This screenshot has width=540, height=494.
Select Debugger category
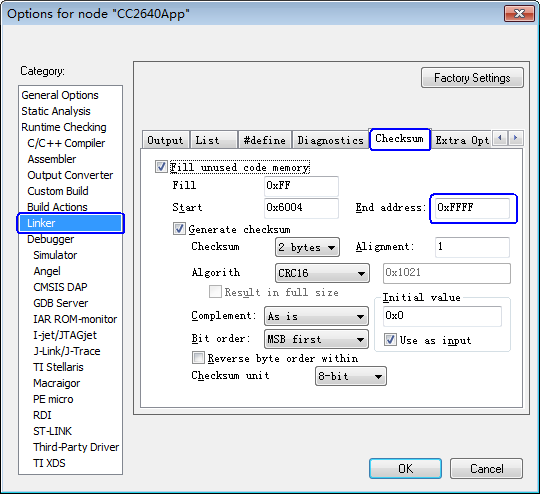51,239
